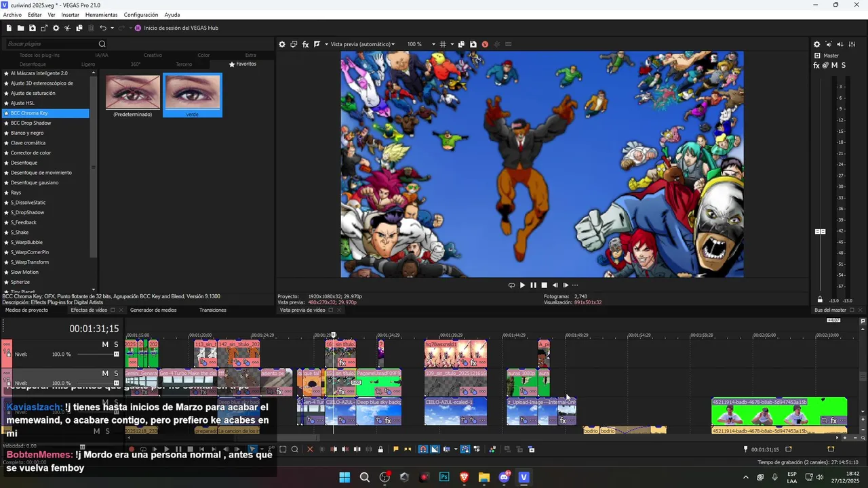Click the red delete X icon
The width and height of the screenshot is (868, 488).
click(310, 449)
